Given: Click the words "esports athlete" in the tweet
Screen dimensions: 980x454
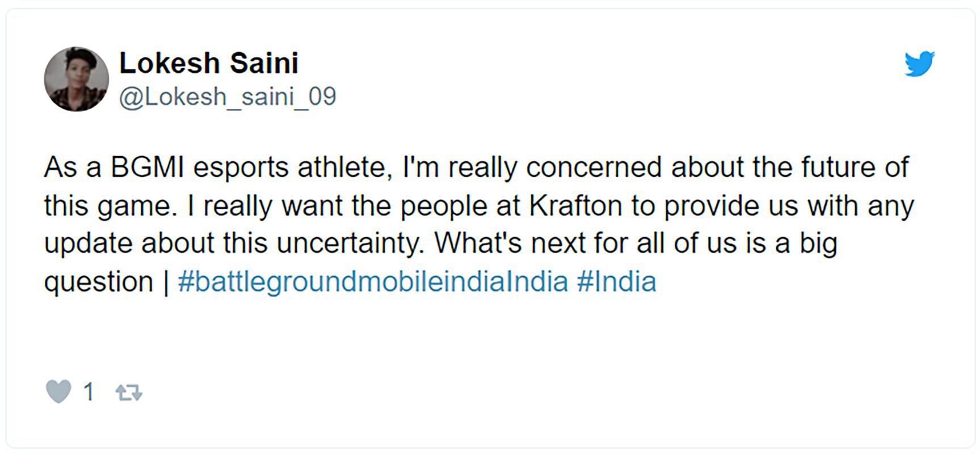Looking at the screenshot, I should (293, 167).
